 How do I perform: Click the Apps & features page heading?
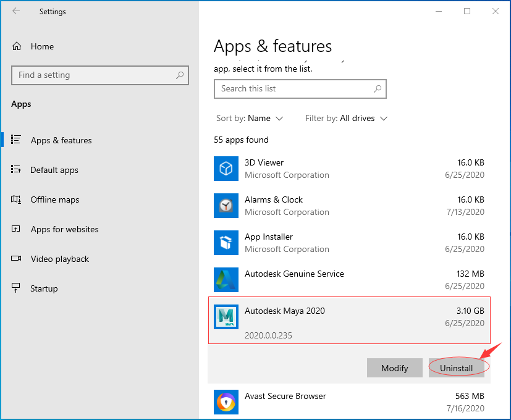tap(272, 46)
